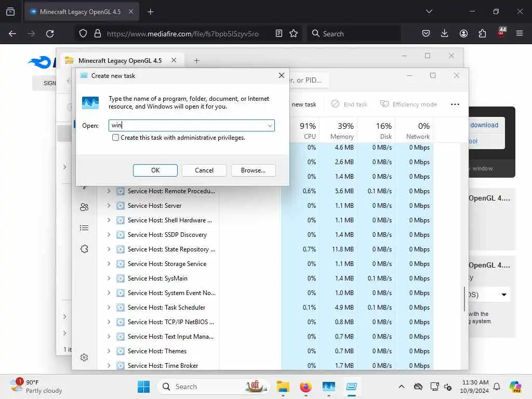Screen dimensions: 532x399
Task: Close the File Explorer Minecraft tab
Action: click(x=174, y=60)
